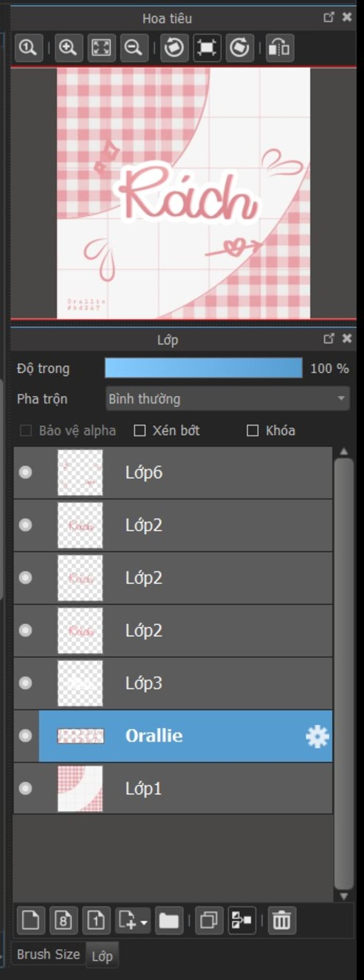The height and width of the screenshot is (980, 364).
Task: Enable the Xén bớt checkbox
Action: [140, 431]
